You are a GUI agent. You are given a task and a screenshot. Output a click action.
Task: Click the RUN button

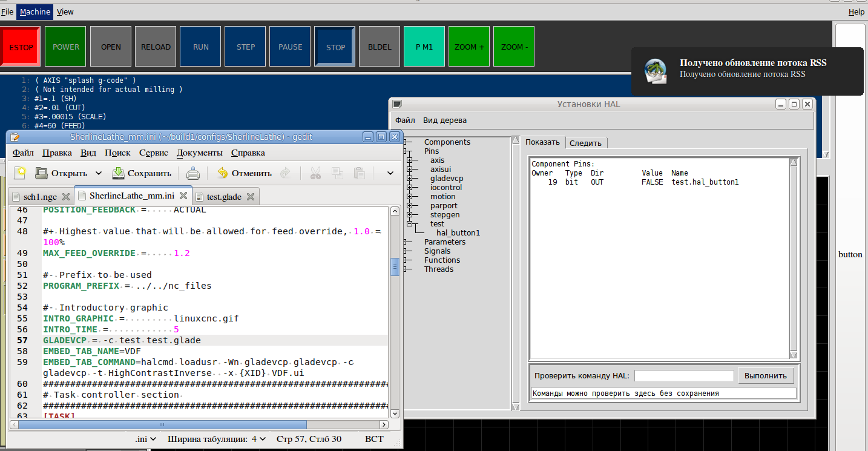(x=200, y=47)
